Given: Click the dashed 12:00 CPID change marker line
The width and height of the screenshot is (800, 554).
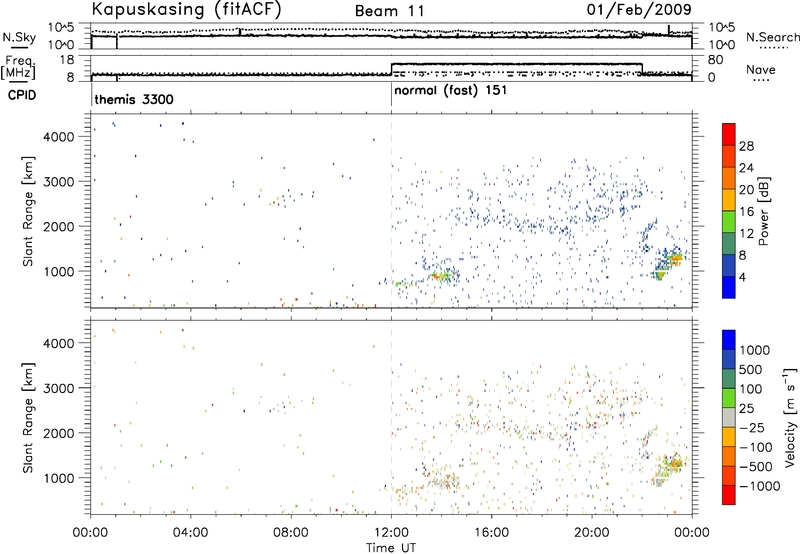Looking at the screenshot, I should 391,314.
